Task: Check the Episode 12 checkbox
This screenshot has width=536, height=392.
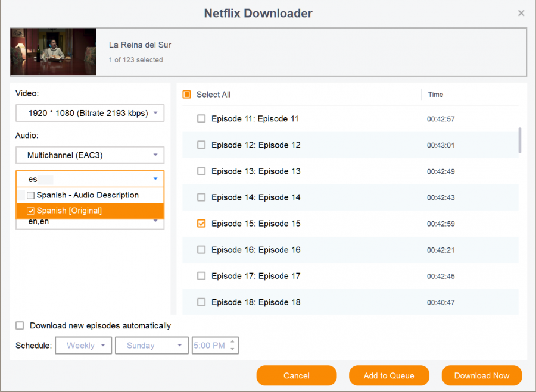Action: point(201,145)
